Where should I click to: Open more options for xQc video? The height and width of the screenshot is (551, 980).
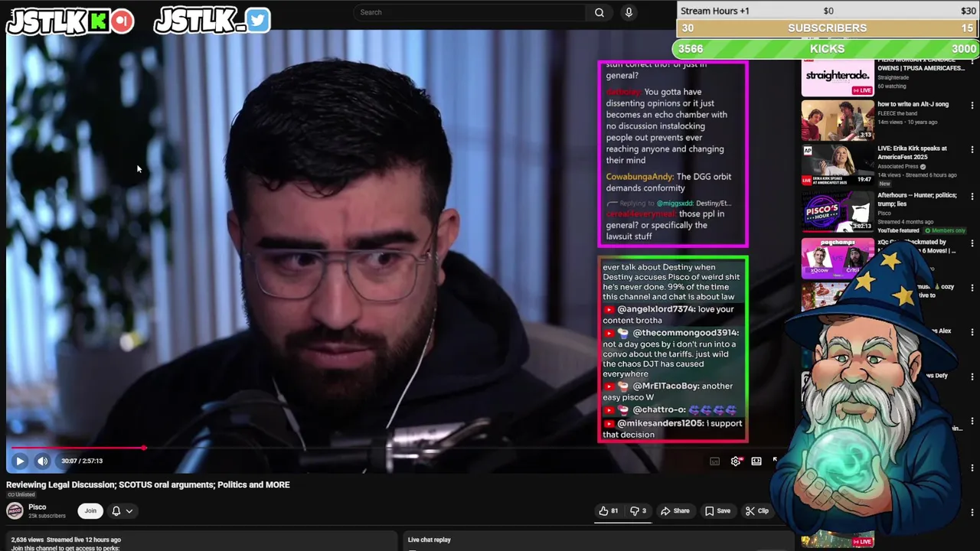click(x=972, y=243)
